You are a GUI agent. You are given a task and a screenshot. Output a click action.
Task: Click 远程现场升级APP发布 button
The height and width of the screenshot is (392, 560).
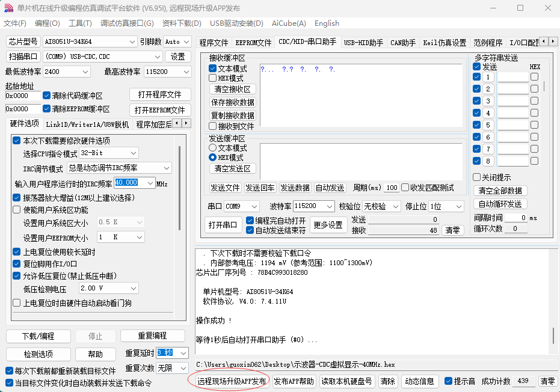[x=232, y=381]
